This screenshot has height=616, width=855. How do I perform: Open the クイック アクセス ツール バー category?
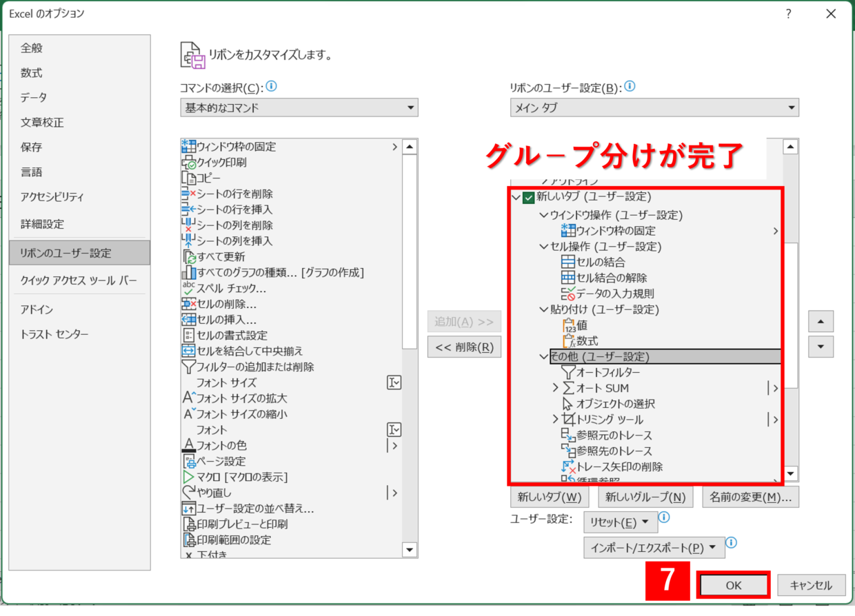click(x=79, y=280)
